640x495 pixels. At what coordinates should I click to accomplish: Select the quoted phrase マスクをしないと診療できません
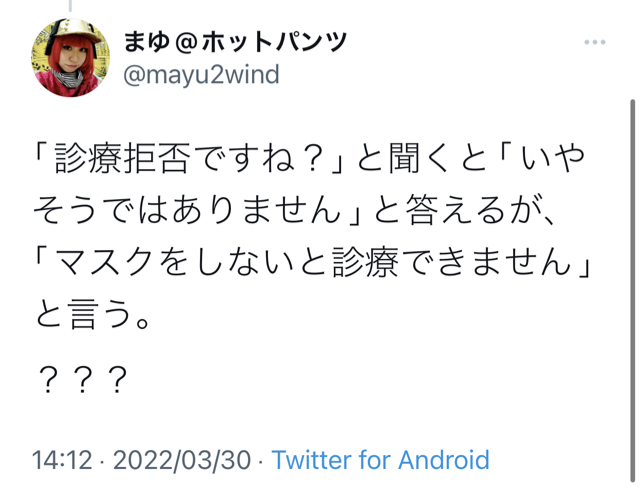(312, 262)
